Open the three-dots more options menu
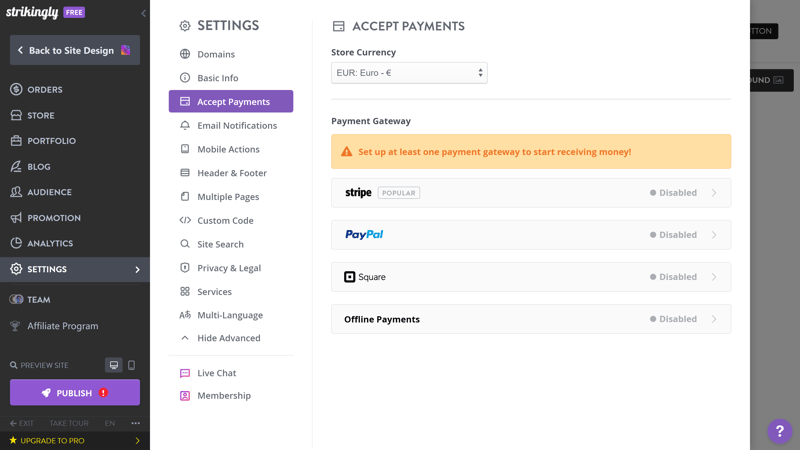The height and width of the screenshot is (450, 800). 135,423
